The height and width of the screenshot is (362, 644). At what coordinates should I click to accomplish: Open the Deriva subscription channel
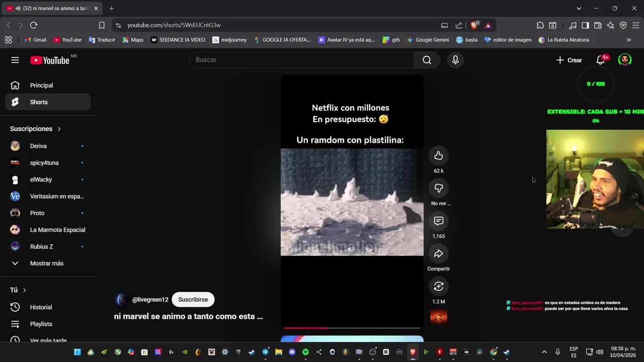coord(48,146)
